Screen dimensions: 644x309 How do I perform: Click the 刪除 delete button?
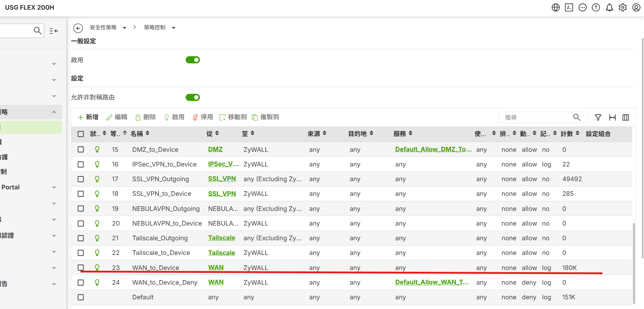tap(146, 117)
